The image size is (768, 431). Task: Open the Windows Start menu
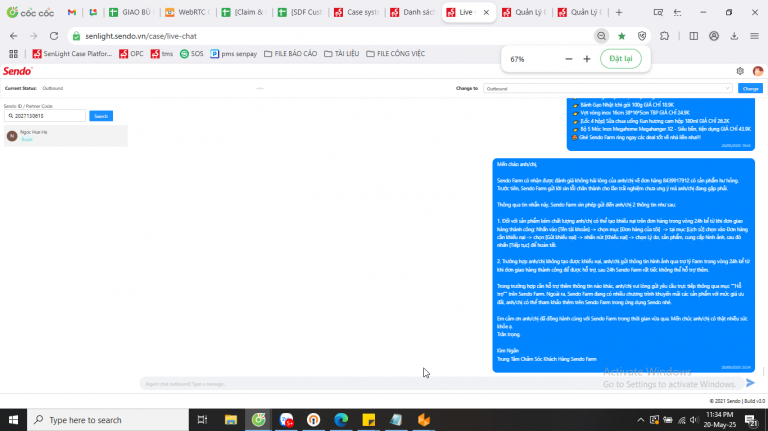click(x=13, y=420)
